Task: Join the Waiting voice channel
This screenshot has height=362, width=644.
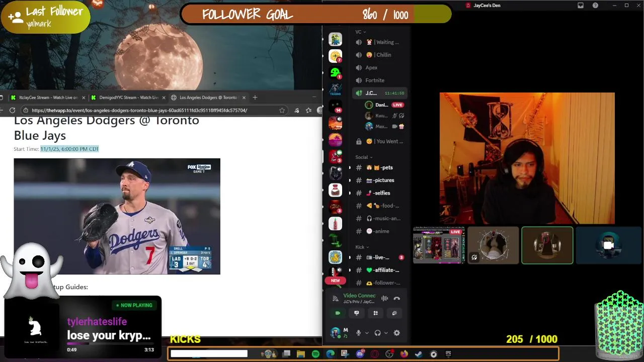Action: [x=380, y=42]
